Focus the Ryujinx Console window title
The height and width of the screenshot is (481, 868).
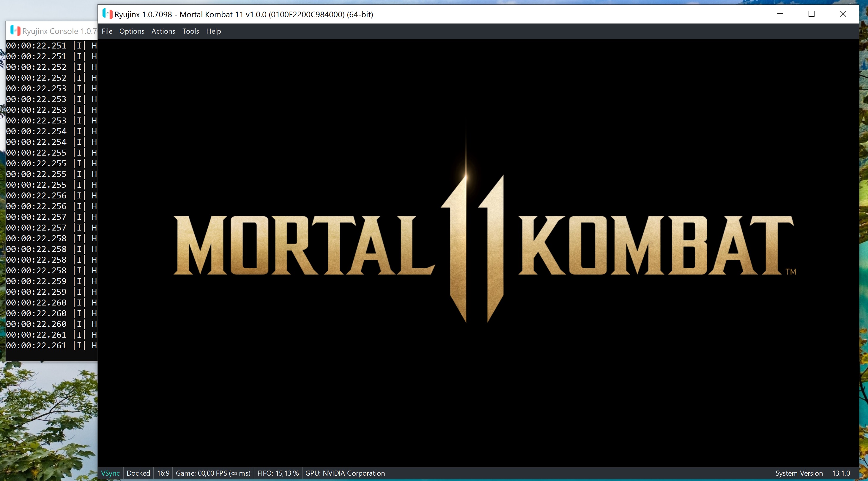point(59,31)
